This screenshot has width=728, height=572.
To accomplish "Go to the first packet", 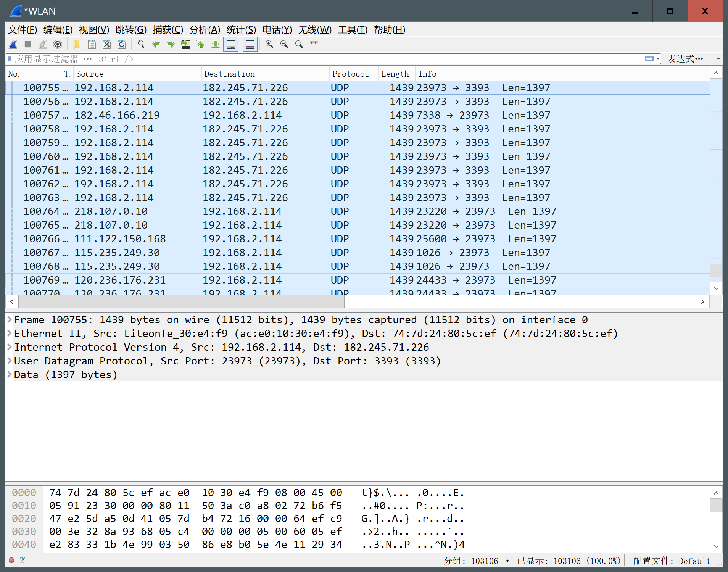I will click(x=201, y=45).
